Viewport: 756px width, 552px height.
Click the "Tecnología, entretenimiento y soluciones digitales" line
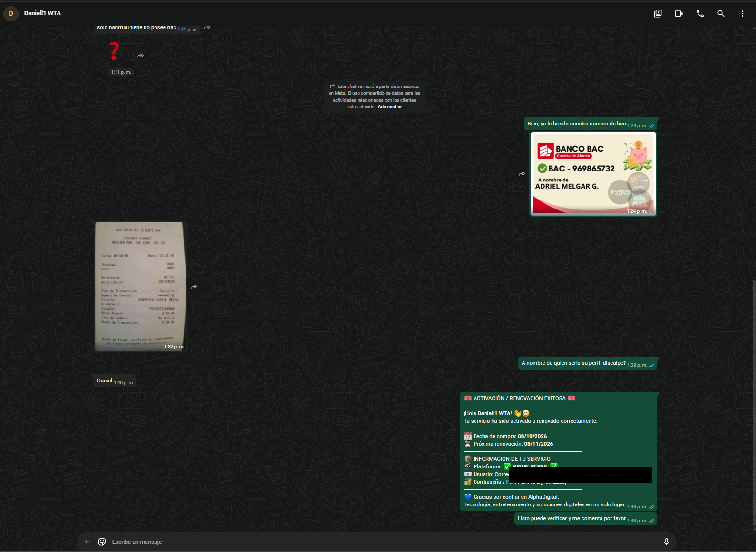[544, 504]
